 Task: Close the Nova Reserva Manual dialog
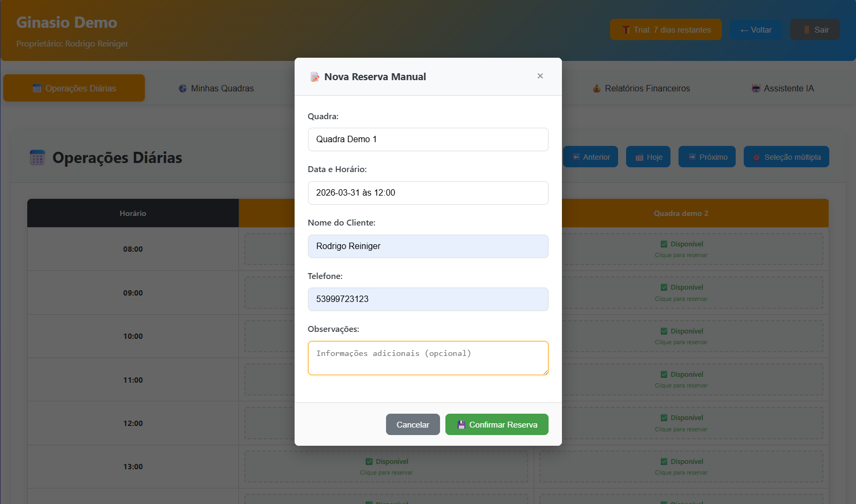click(540, 76)
